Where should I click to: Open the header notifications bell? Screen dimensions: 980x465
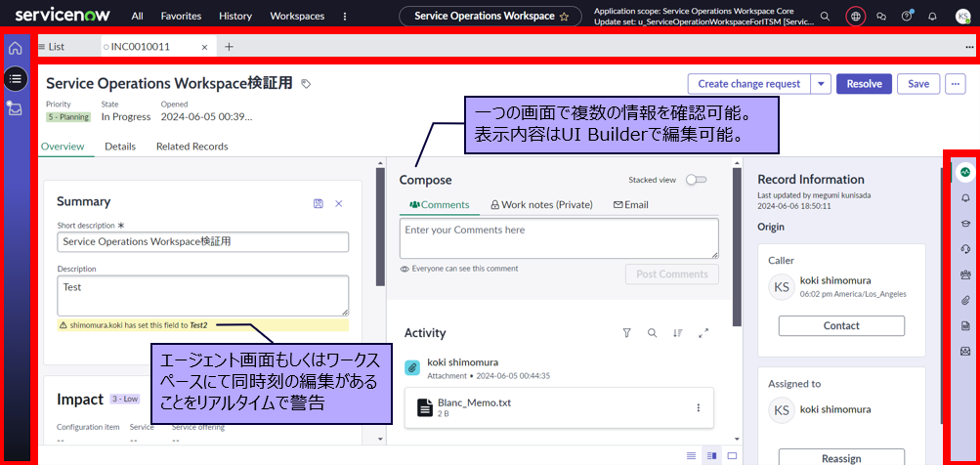[932, 17]
